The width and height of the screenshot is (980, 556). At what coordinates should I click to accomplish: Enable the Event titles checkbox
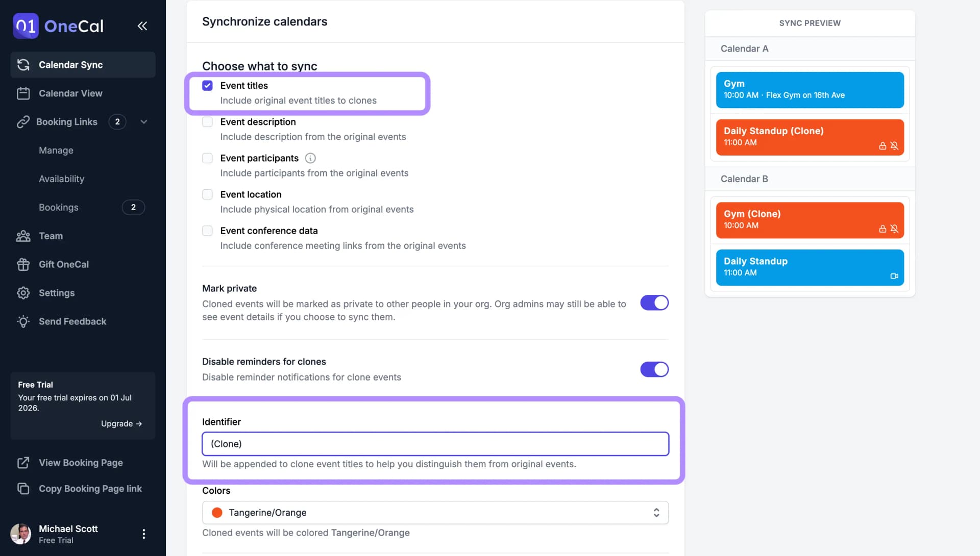207,86
